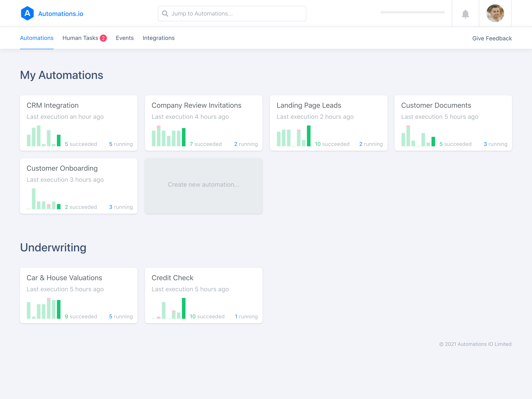
Task: Click the CRM Integration bar chart
Action: [x=44, y=136]
